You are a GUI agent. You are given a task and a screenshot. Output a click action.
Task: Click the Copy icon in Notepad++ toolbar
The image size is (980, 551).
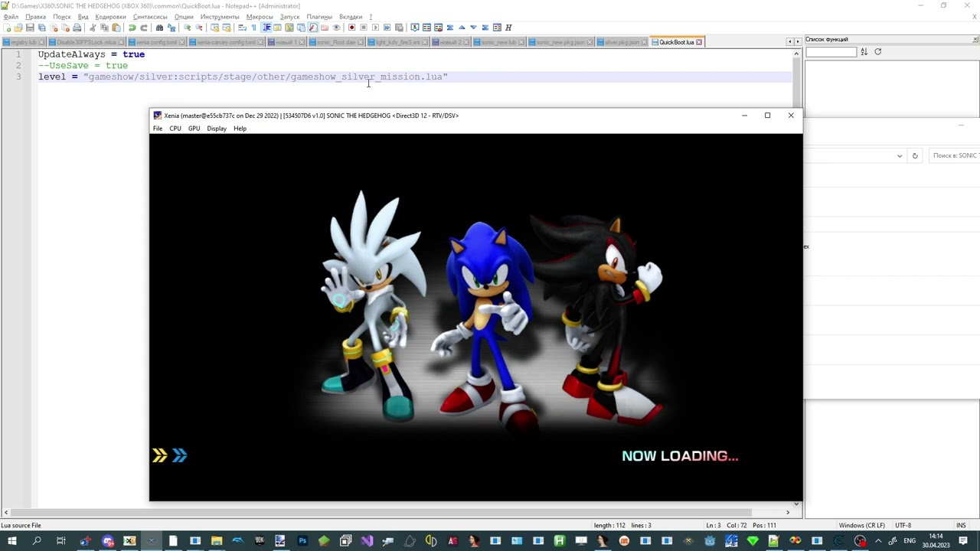click(x=105, y=28)
